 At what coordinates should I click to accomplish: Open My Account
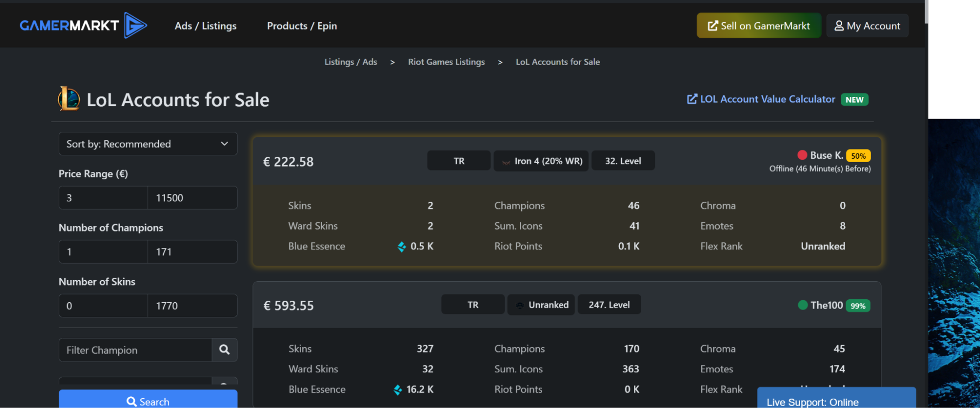867,25
